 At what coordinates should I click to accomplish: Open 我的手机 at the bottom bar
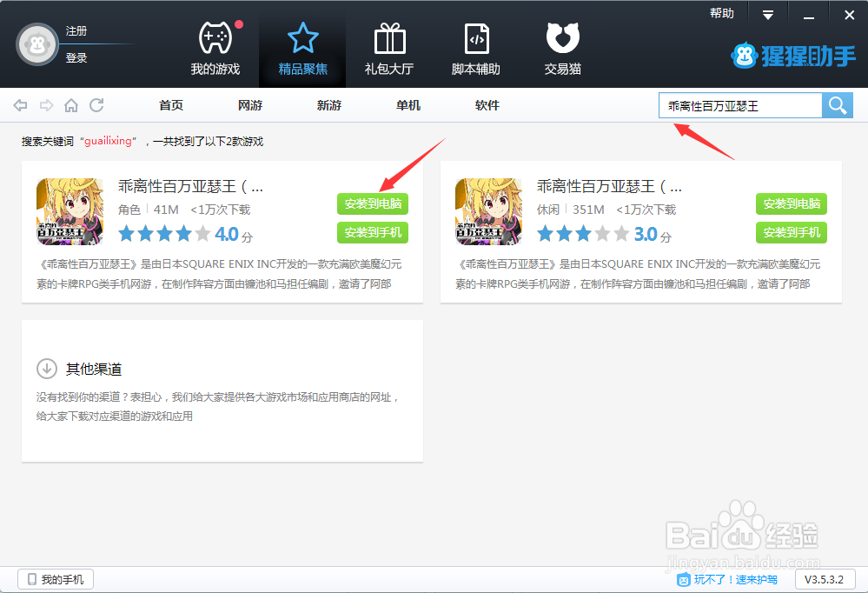coord(56,579)
